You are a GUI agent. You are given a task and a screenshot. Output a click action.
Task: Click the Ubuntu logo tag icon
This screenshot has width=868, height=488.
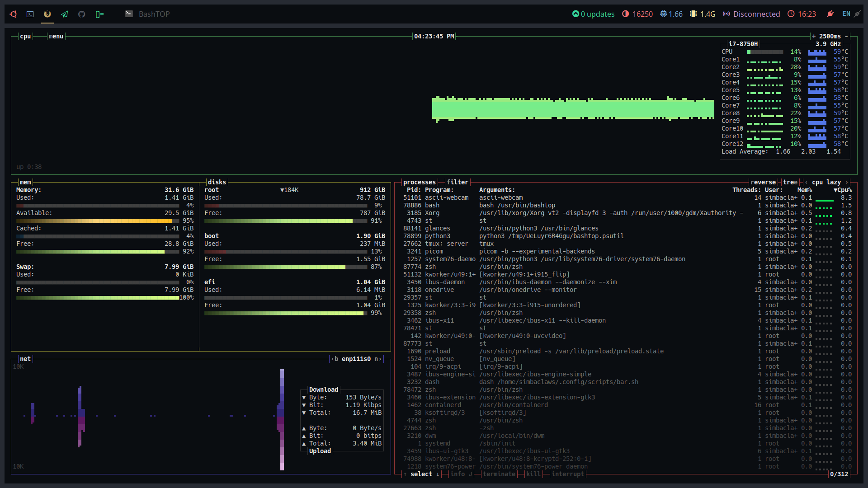tap(13, 14)
